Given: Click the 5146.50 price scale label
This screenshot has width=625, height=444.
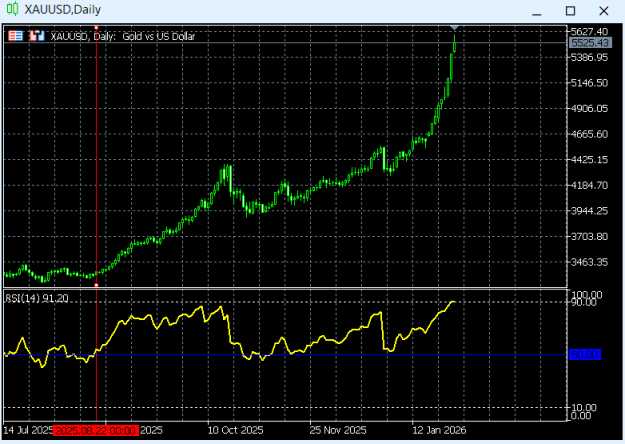Looking at the screenshot, I should pos(589,83).
